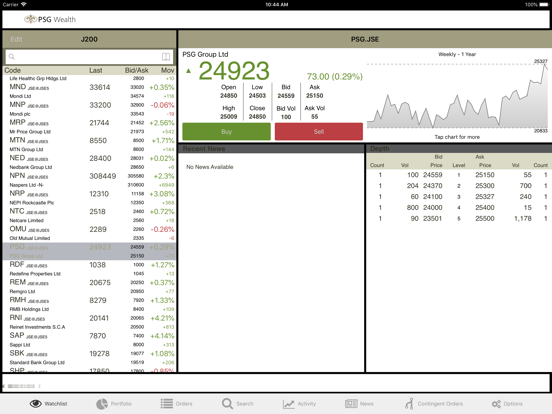Image resolution: width=552 pixels, height=414 pixels.
Task: Tap the 73.00 (0.29%) change value
Action: click(334, 76)
